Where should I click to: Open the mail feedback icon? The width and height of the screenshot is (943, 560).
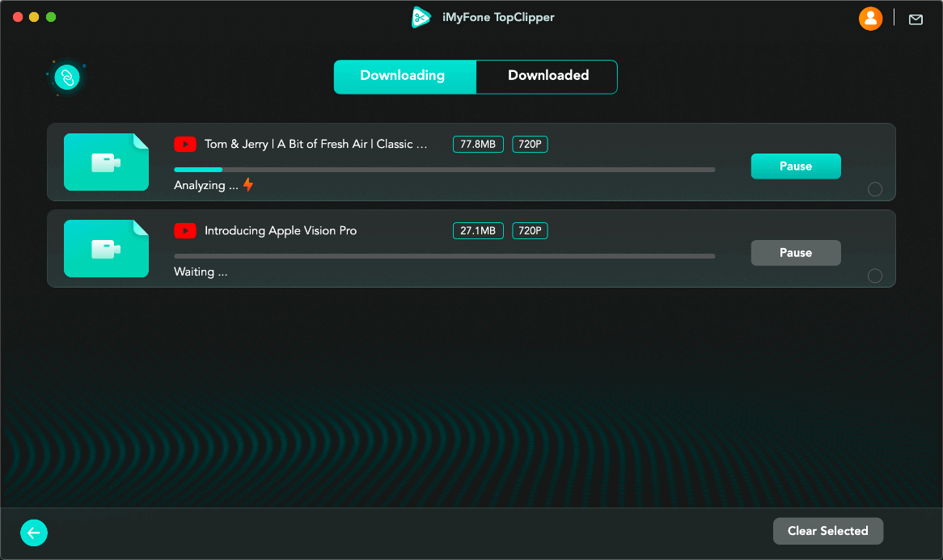916,19
